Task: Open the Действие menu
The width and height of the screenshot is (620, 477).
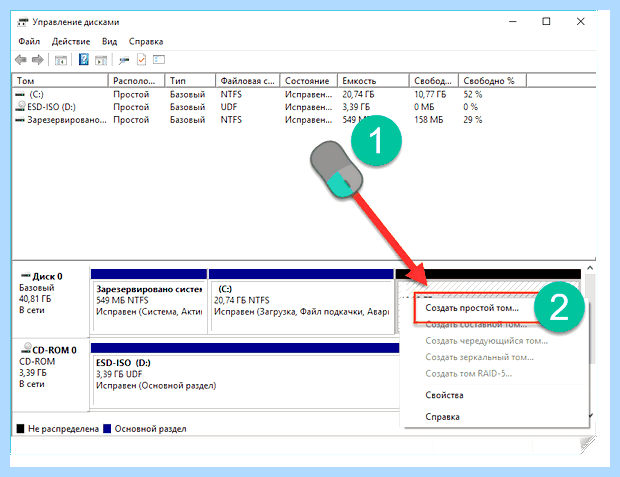Action: (x=71, y=42)
